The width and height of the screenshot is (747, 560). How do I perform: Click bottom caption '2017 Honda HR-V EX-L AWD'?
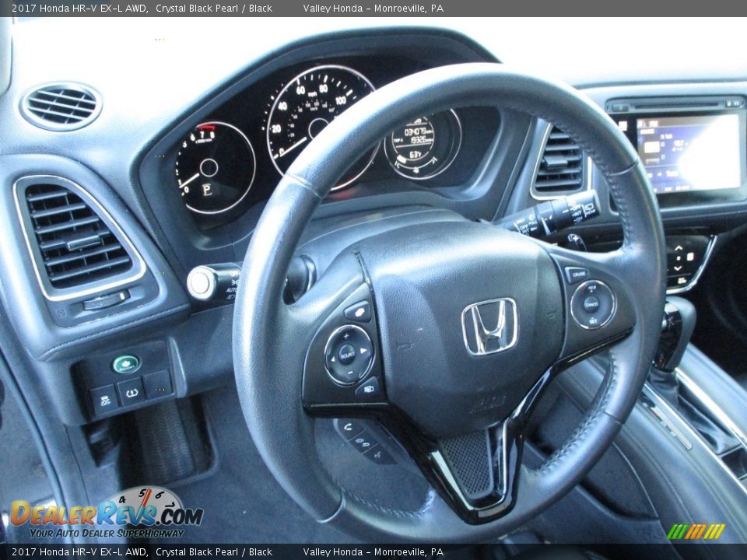pyautogui.click(x=79, y=552)
